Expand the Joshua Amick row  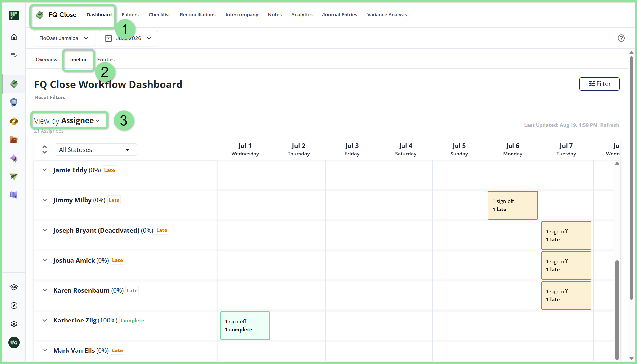pyautogui.click(x=45, y=260)
